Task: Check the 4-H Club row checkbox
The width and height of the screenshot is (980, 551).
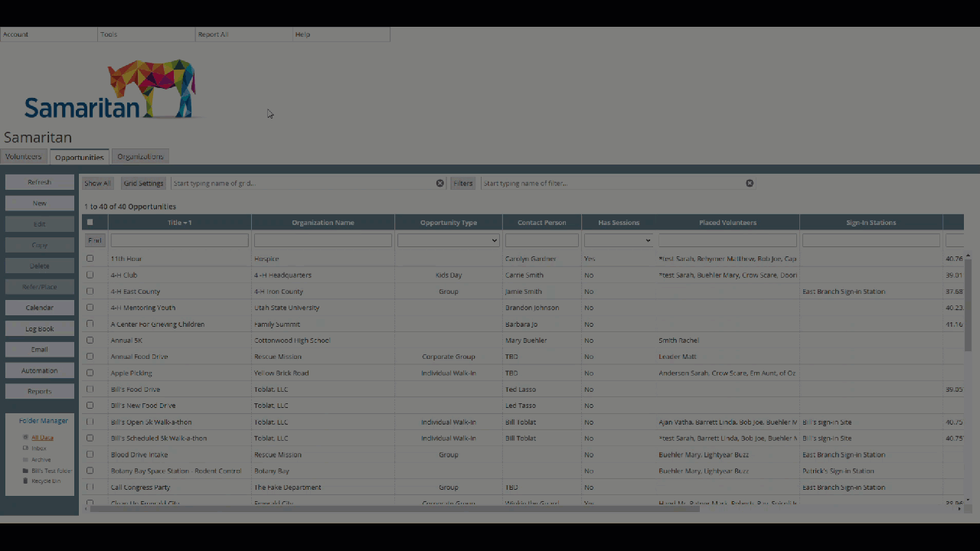Action: coord(90,275)
